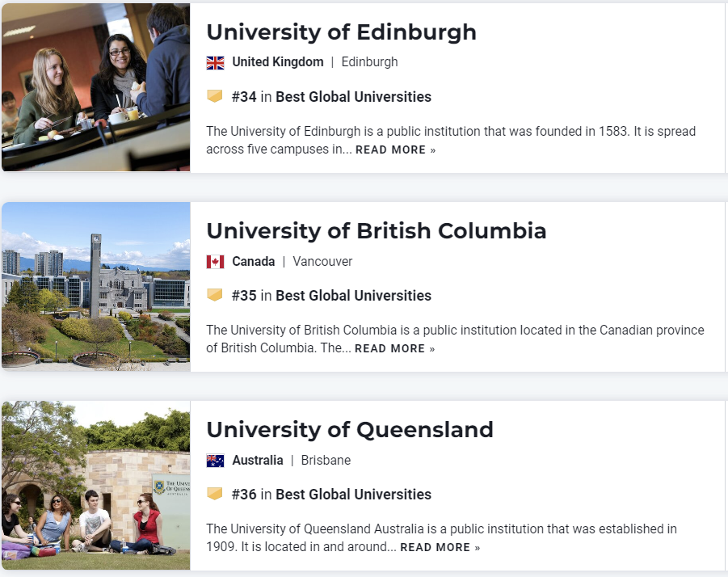Open Best Global Universities ranking for Edinburgh
728x577 pixels.
click(x=353, y=95)
